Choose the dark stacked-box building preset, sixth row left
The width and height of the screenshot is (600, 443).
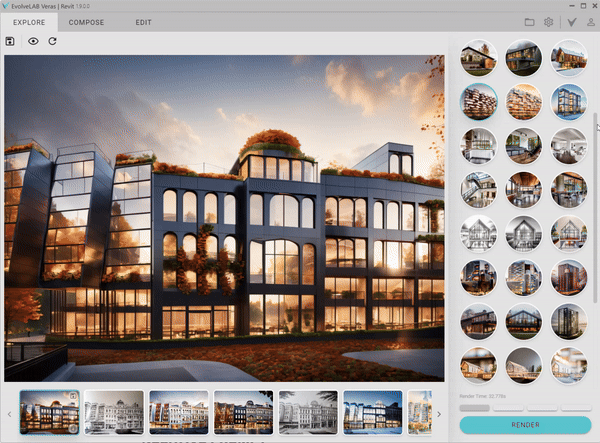[x=478, y=278]
